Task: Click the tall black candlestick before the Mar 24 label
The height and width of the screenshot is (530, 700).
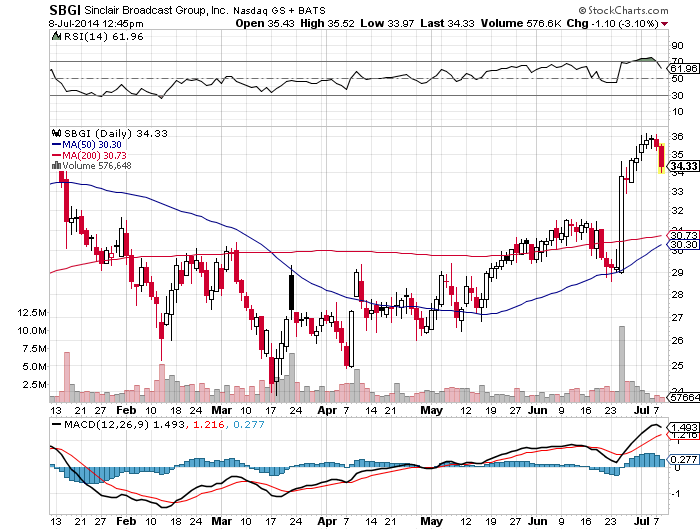Action: (292, 292)
